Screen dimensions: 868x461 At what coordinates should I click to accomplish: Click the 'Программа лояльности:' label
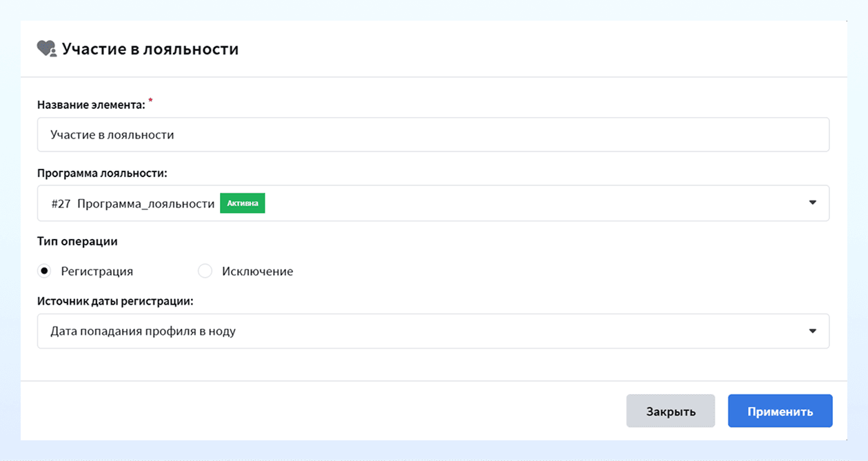point(102,173)
